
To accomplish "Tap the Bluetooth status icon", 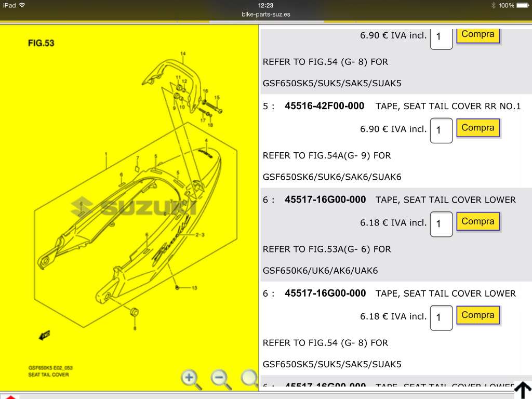I will 494,5.
